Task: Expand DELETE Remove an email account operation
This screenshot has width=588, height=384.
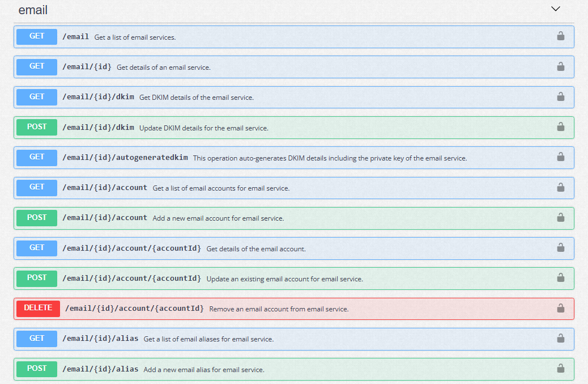Action: (293, 309)
